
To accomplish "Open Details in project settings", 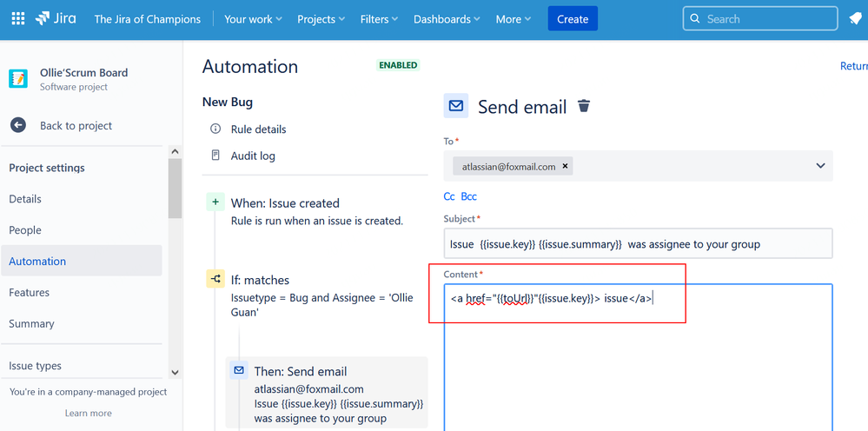I will [x=82, y=199].
